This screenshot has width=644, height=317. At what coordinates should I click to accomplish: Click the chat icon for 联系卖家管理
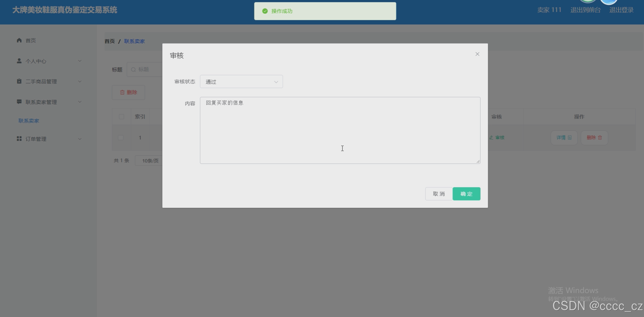tap(19, 102)
